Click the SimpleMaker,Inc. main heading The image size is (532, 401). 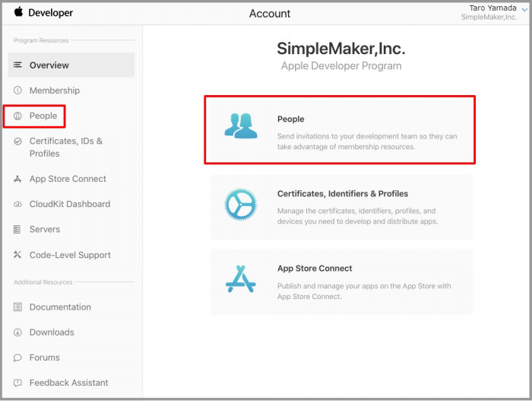tap(341, 49)
